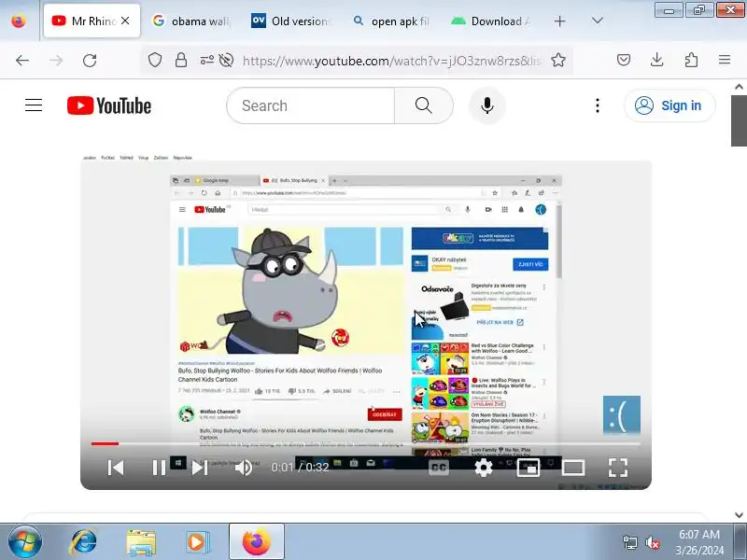Click the Firefox View icon
Image resolution: width=747 pixels, height=560 pixels.
[19, 21]
